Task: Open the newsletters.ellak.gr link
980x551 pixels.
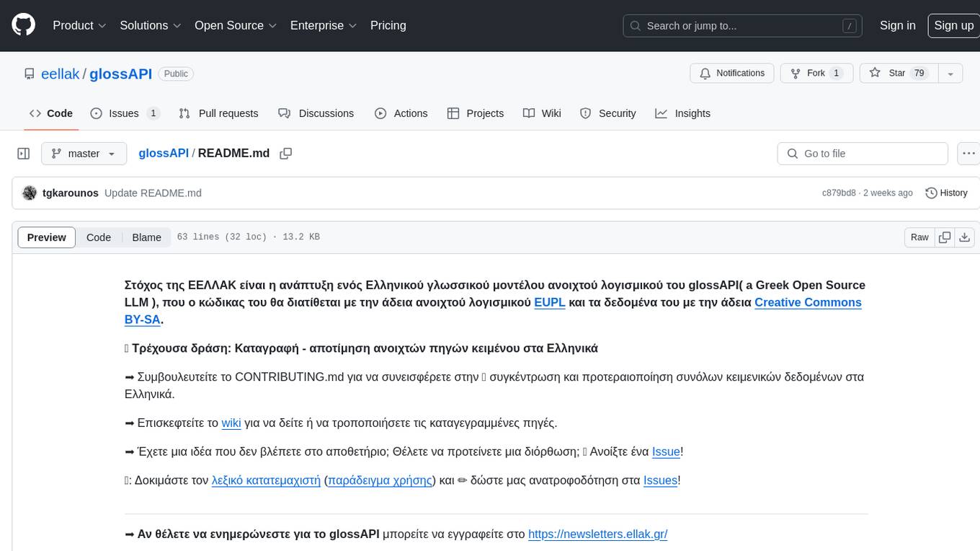Action: click(598, 534)
